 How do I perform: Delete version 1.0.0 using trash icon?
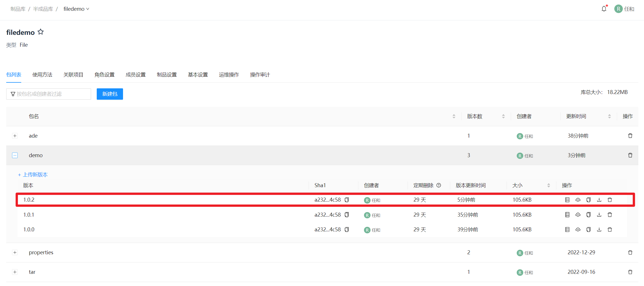pos(610,229)
